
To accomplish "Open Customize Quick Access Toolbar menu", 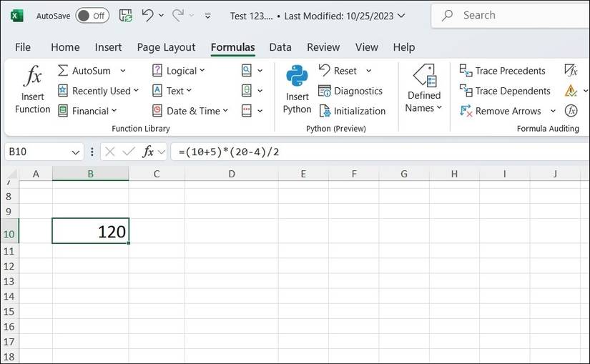I will point(207,16).
